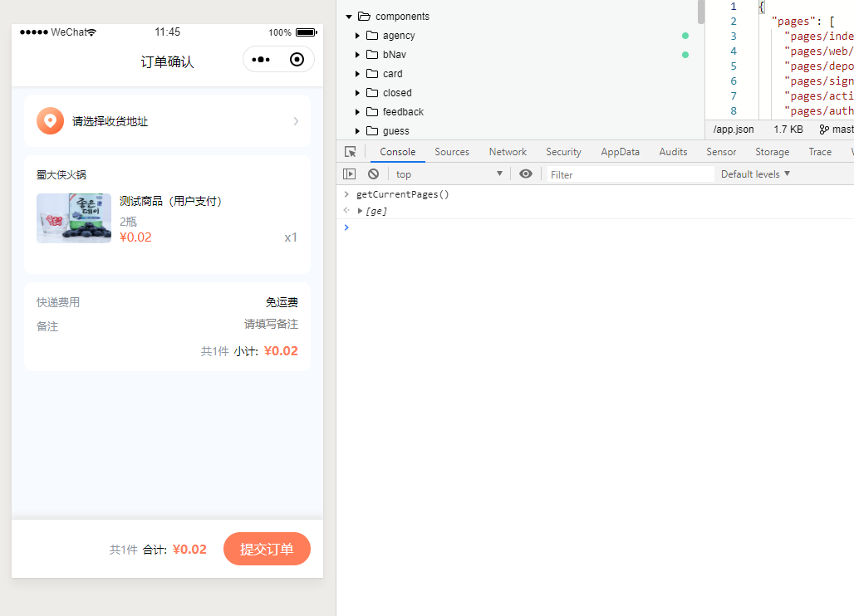Click the orange location pin icon
Image resolution: width=854 pixels, height=616 pixels.
pos(50,121)
